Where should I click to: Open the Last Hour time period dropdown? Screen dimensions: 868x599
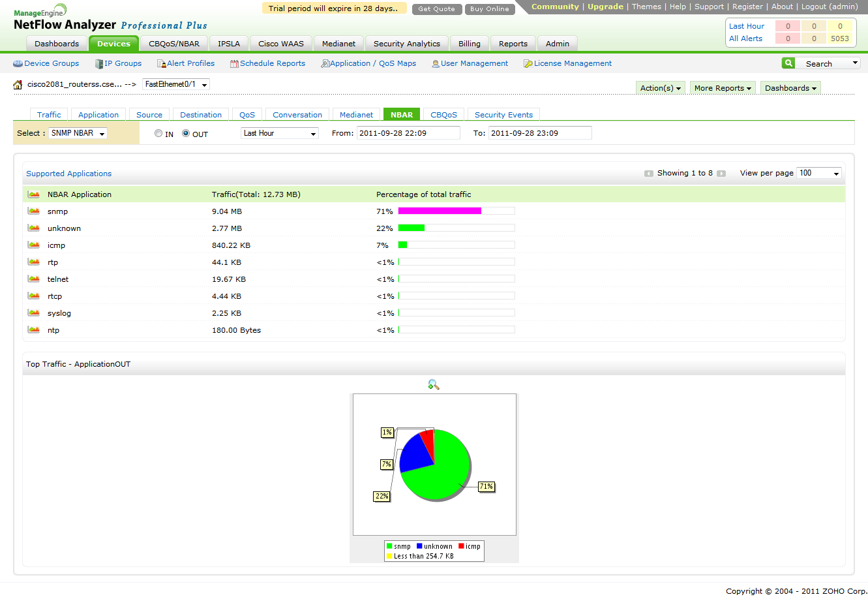coord(280,133)
